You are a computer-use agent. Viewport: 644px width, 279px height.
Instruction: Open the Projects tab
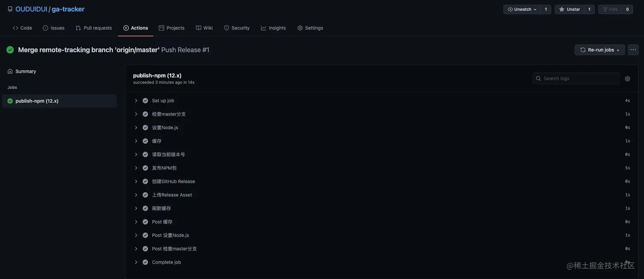[172, 28]
